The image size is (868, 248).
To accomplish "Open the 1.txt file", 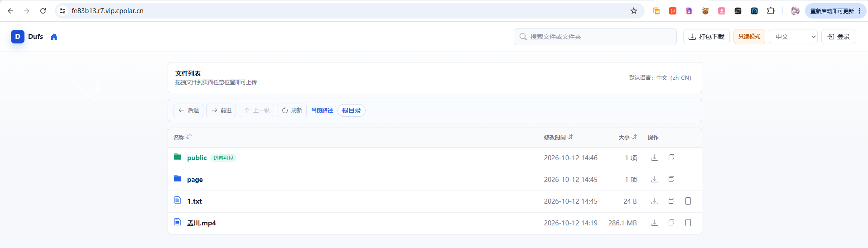I will [194, 201].
